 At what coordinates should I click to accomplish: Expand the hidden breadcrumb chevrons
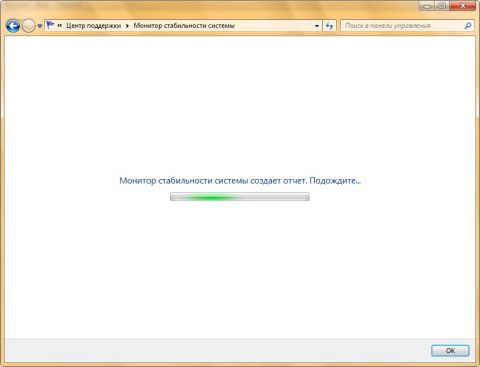pyautogui.click(x=60, y=25)
